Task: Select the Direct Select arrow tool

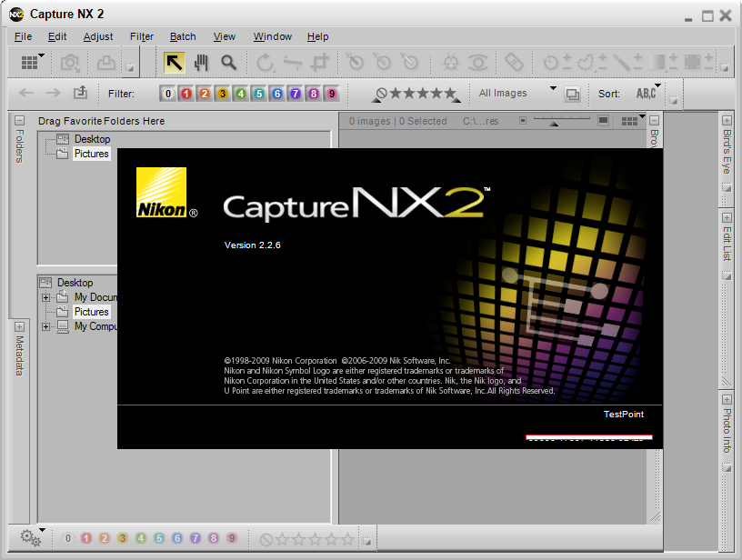Action: pyautogui.click(x=175, y=63)
